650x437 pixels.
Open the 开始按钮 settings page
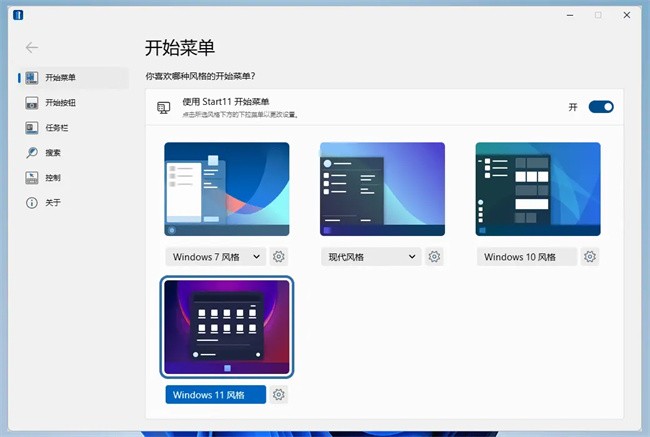(x=60, y=103)
